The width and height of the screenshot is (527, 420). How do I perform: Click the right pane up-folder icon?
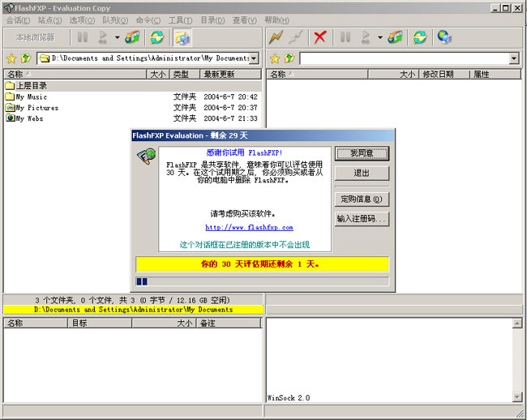(289, 58)
